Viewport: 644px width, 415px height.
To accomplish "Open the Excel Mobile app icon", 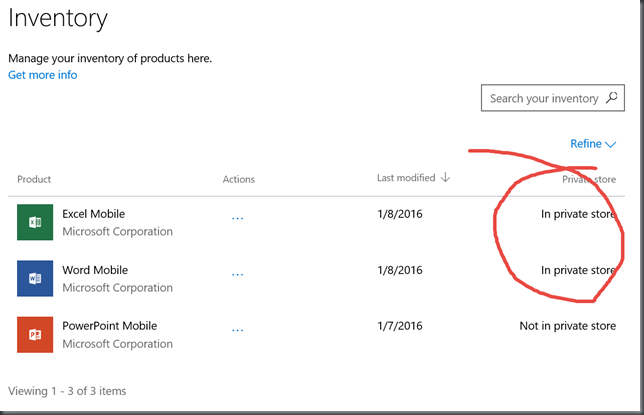I will (35, 222).
